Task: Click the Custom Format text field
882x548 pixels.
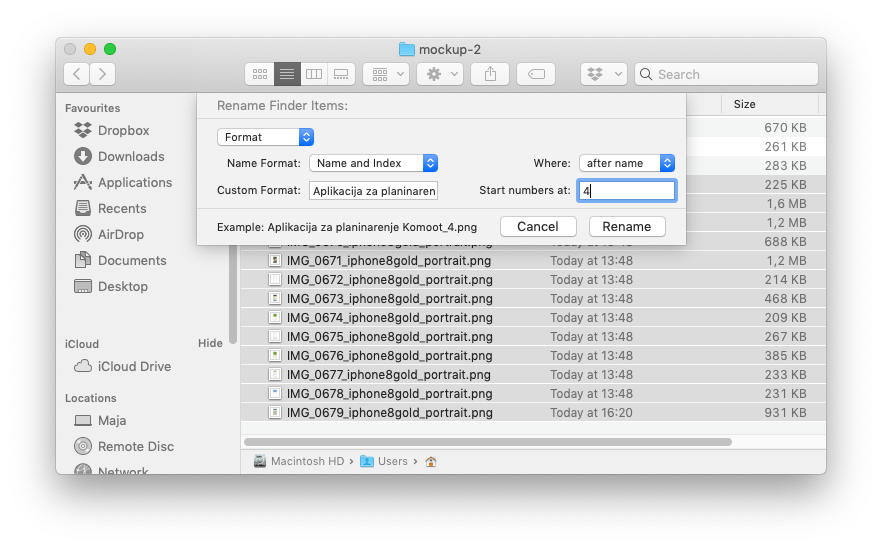Action: coord(373,190)
